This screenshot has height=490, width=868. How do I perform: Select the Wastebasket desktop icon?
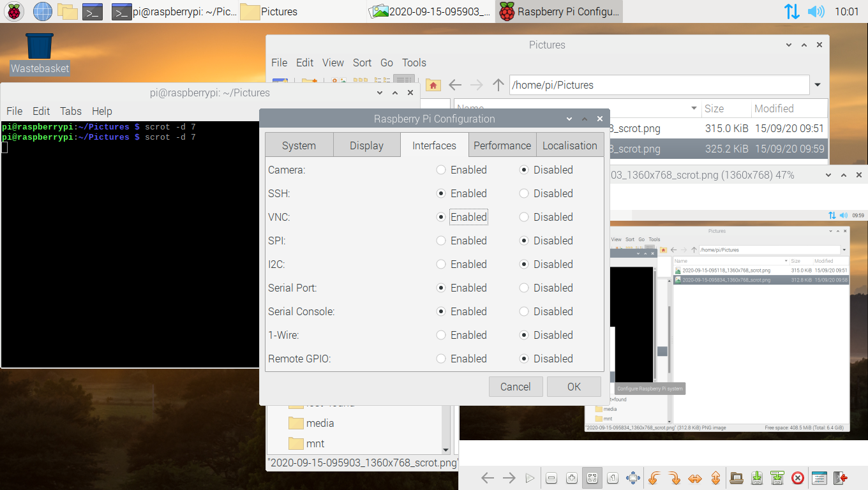[40, 54]
